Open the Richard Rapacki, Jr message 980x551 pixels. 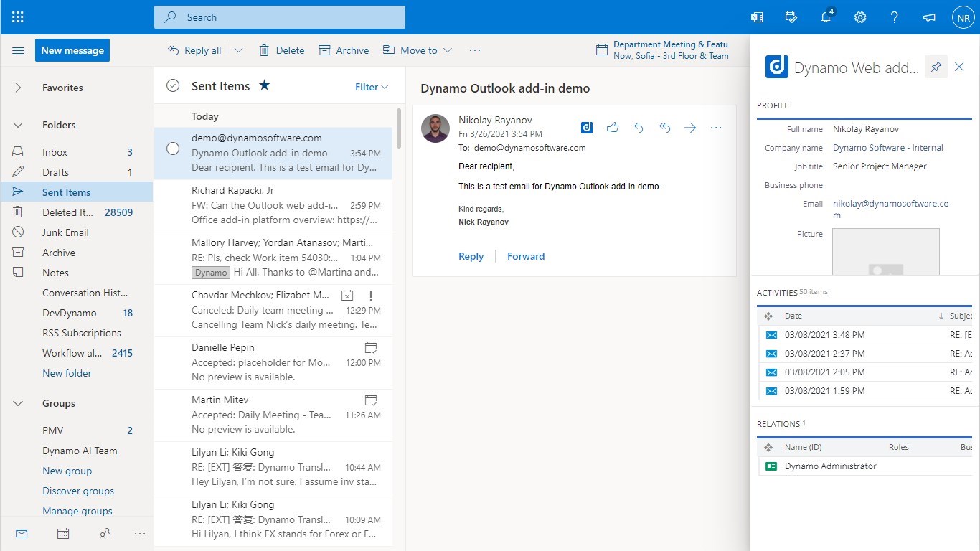pyautogui.click(x=273, y=206)
